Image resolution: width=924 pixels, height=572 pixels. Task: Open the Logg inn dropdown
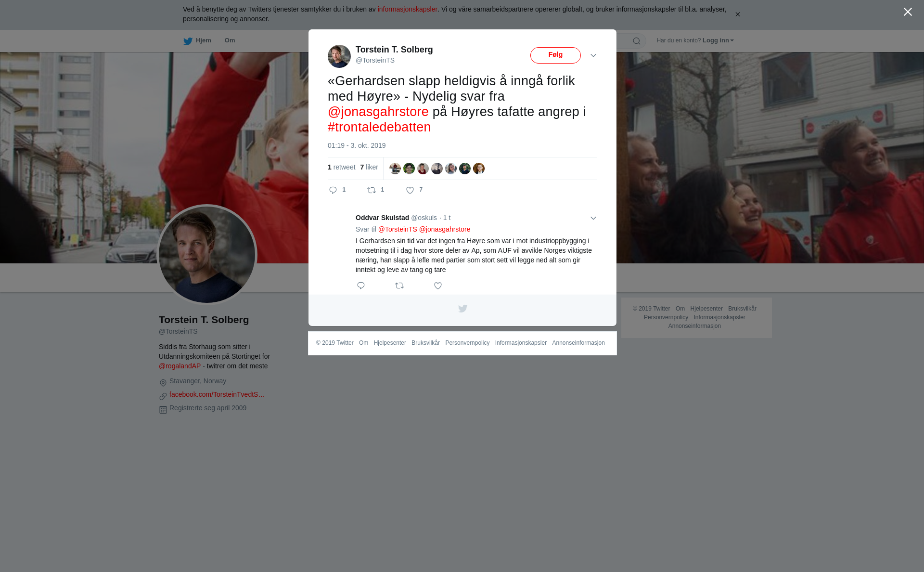[718, 40]
